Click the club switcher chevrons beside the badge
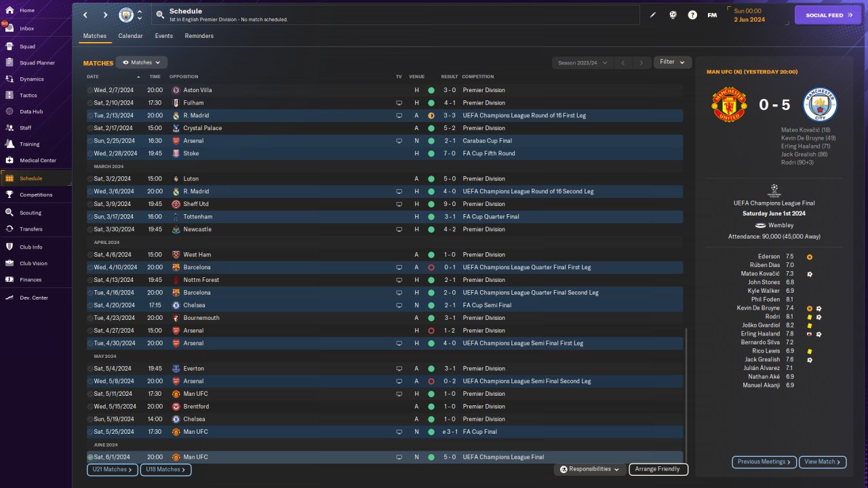This screenshot has height=488, width=868. (x=140, y=15)
